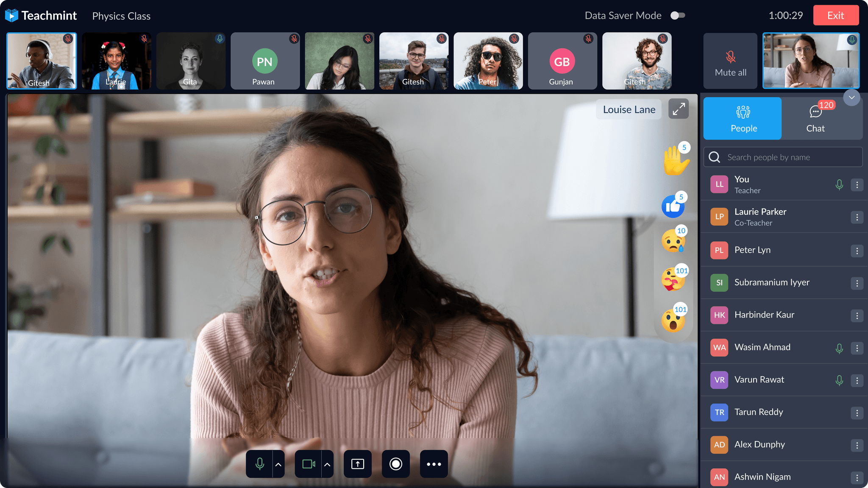
Task: Switch to the Chat tab
Action: pos(815,119)
